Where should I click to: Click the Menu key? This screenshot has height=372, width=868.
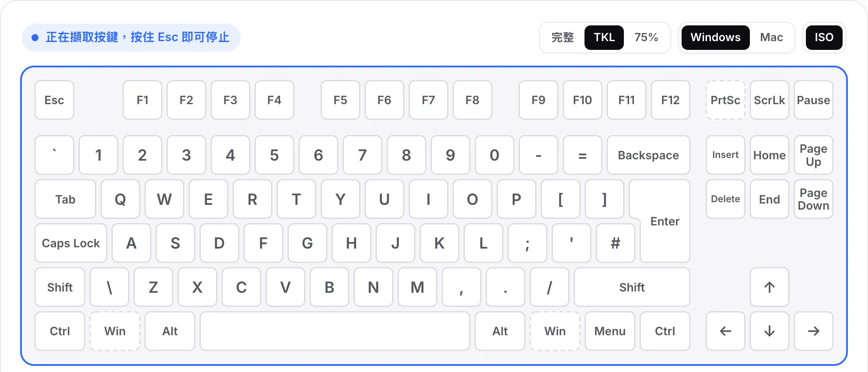(x=610, y=331)
